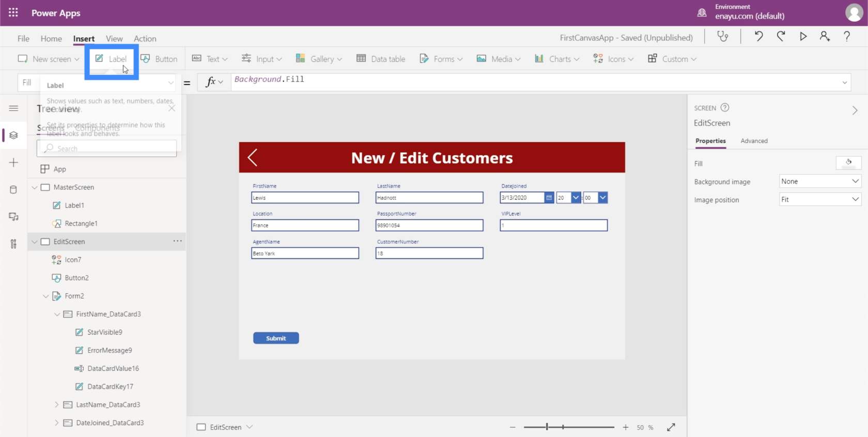Open Tree view layers icon
This screenshot has height=437, width=868.
point(13,135)
